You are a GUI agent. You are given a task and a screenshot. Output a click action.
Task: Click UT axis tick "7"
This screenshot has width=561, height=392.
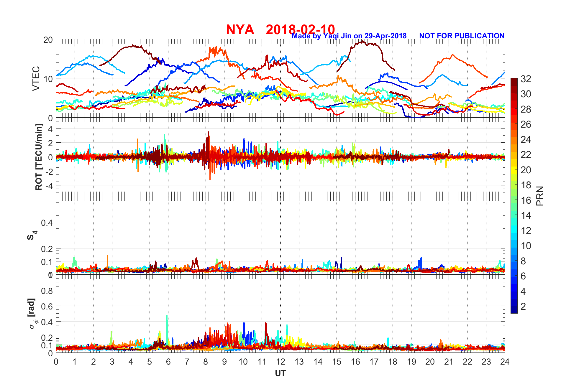click(187, 362)
